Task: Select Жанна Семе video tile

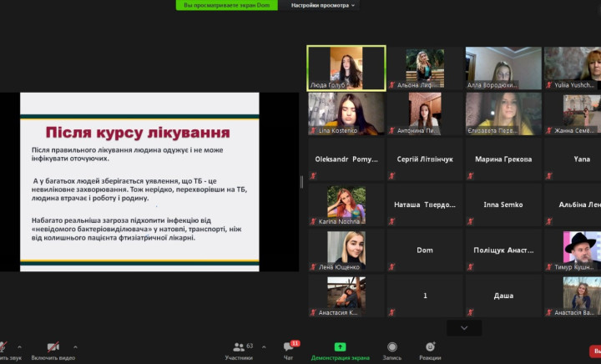Action: pos(573,114)
